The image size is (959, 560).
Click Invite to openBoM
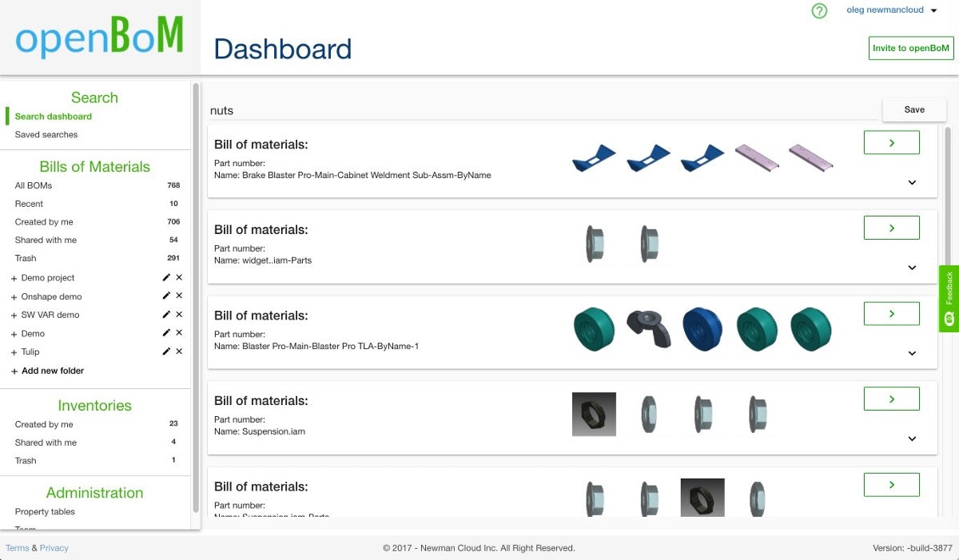pos(910,48)
